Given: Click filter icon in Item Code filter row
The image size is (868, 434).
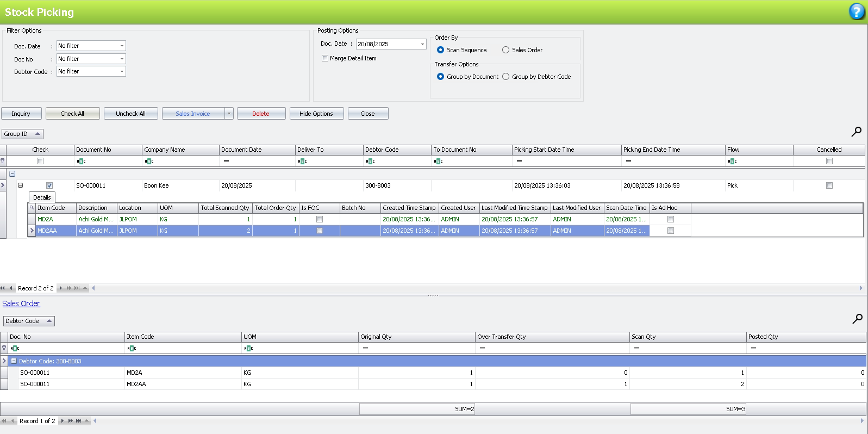Looking at the screenshot, I should [x=132, y=348].
